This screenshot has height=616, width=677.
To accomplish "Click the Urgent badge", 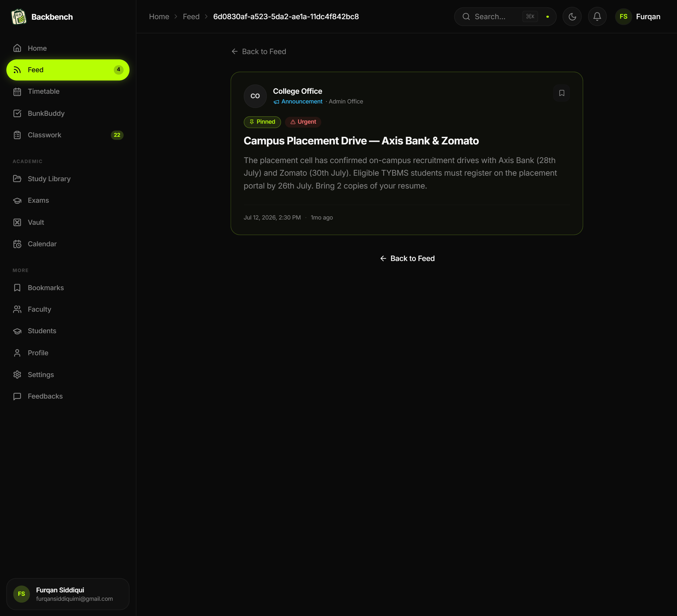I will 303,122.
